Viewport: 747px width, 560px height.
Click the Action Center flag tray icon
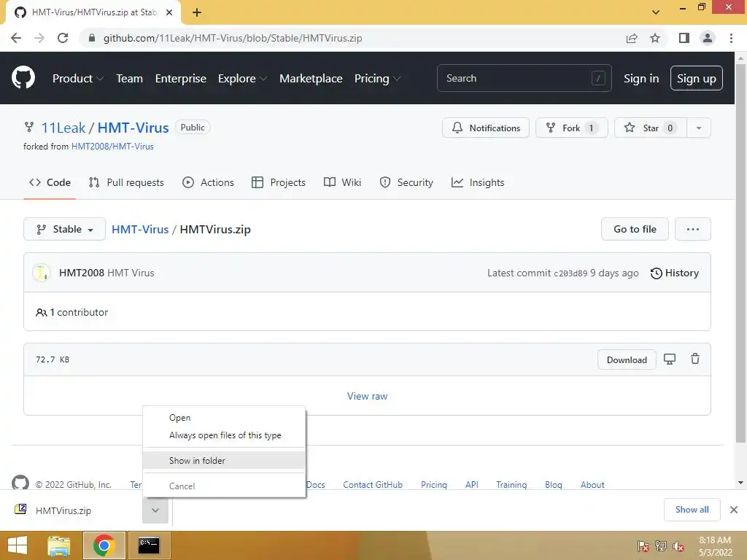643,545
